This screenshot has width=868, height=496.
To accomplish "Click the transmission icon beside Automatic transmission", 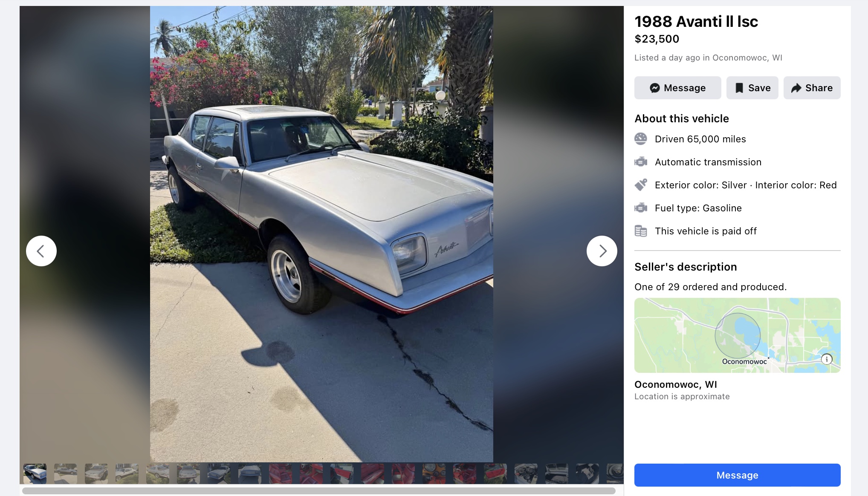I will (640, 162).
